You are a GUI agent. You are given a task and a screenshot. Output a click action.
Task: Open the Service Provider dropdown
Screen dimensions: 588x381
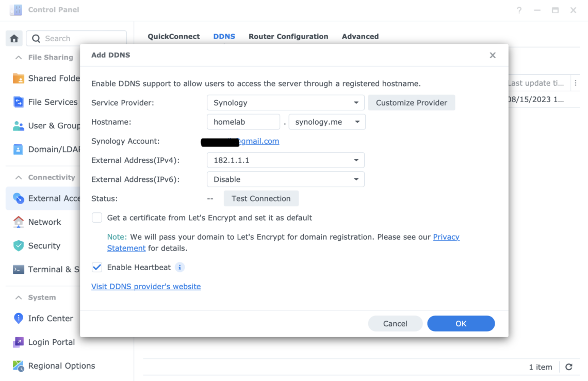pyautogui.click(x=286, y=103)
